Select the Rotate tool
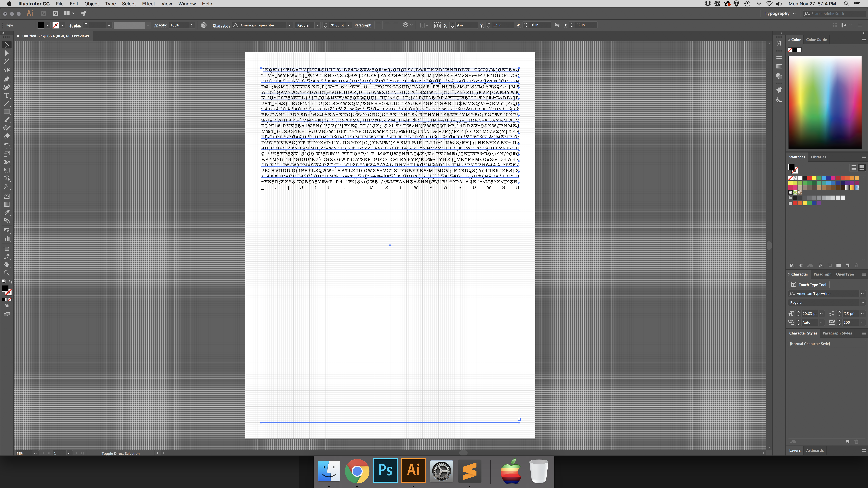868x488 pixels. coord(7,146)
